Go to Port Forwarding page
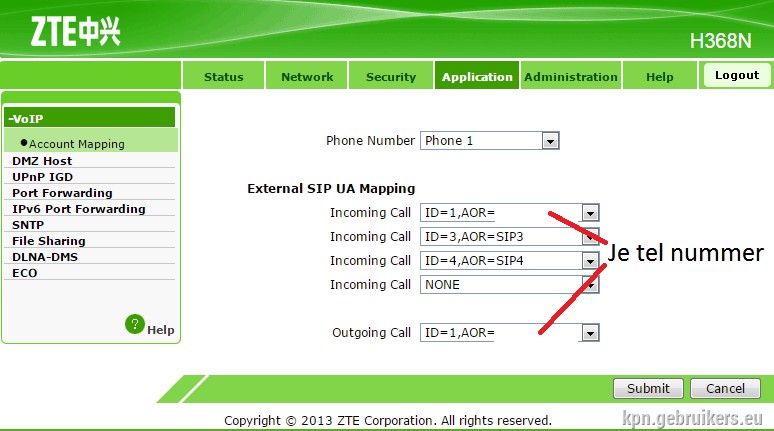Image resolution: width=774 pixels, height=431 pixels. point(62,193)
